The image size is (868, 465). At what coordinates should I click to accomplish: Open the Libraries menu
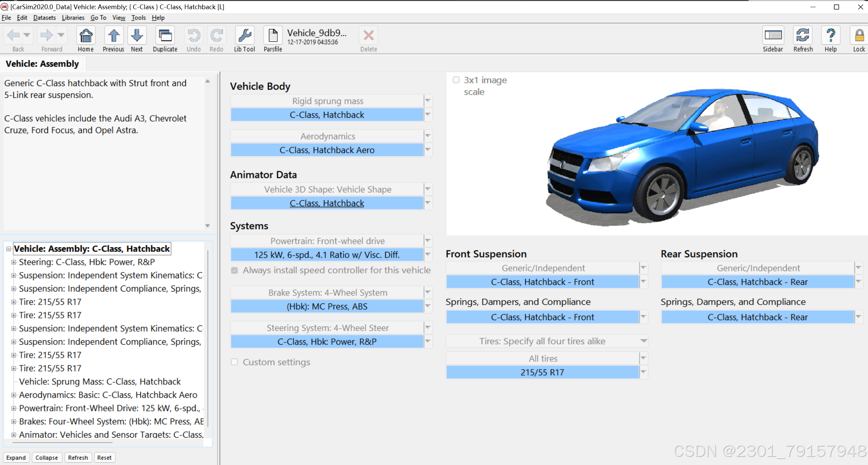coord(73,18)
